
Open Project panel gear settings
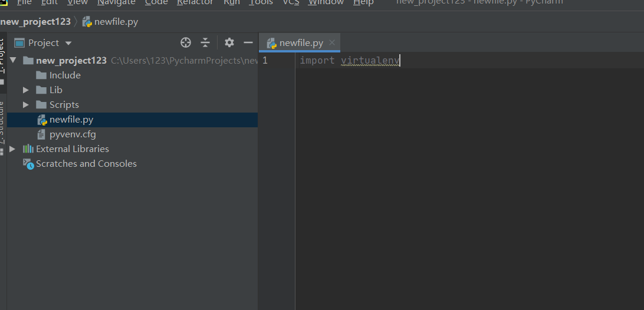tap(229, 42)
